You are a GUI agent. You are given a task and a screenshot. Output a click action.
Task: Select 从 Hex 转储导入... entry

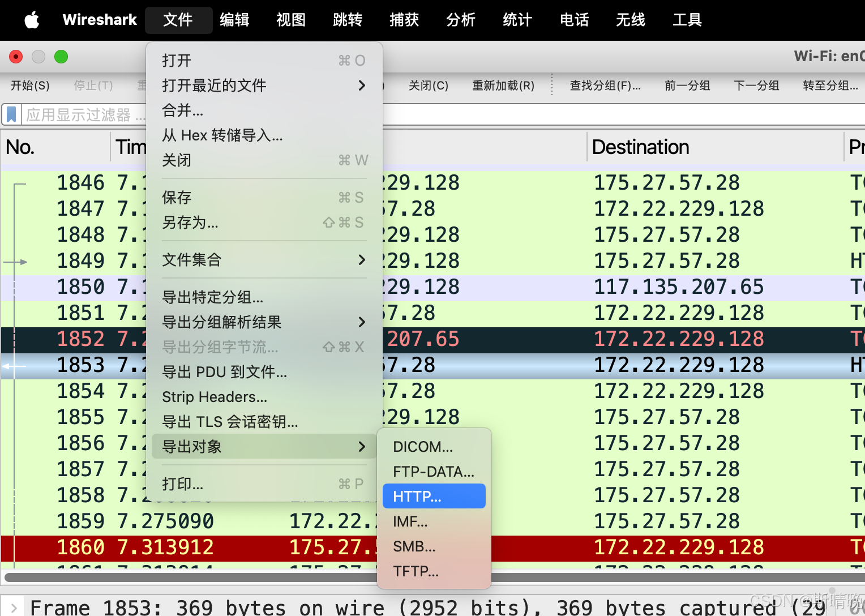coord(264,135)
